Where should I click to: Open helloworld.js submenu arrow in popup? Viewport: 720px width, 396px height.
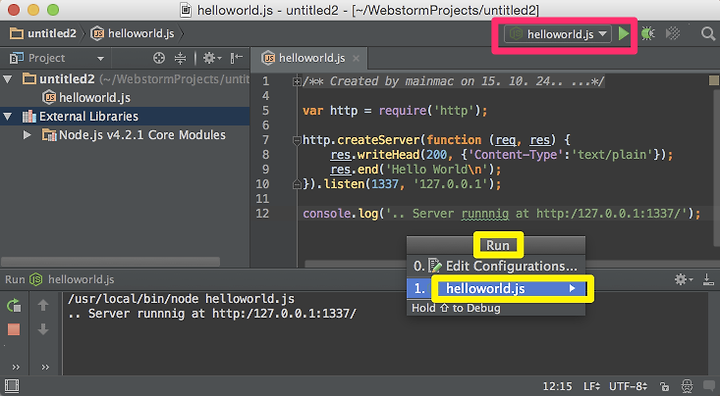572,289
